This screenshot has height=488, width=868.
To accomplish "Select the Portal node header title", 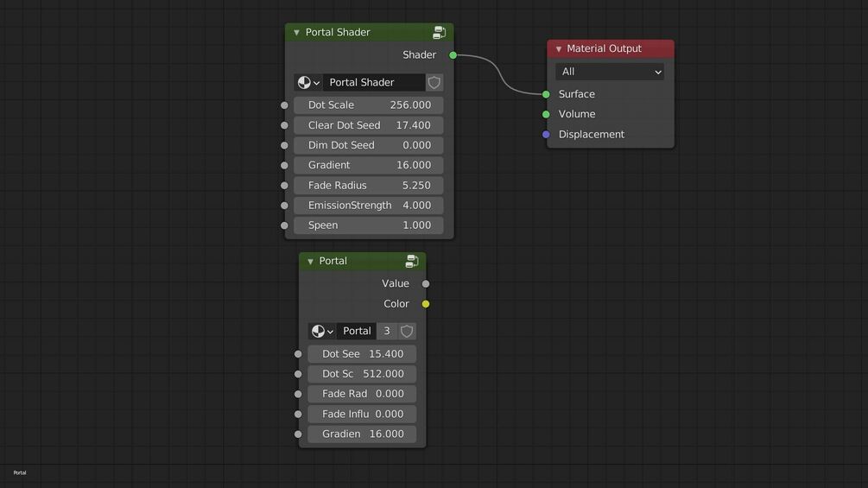I will pyautogui.click(x=333, y=261).
